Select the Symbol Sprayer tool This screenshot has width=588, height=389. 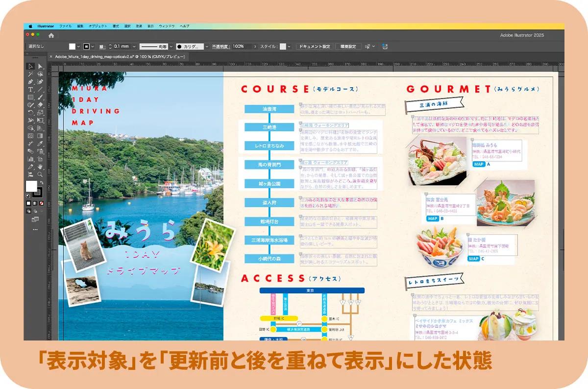tap(40, 151)
